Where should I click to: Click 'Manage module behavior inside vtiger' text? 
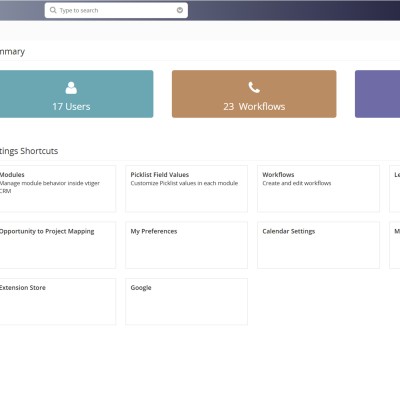pos(50,183)
